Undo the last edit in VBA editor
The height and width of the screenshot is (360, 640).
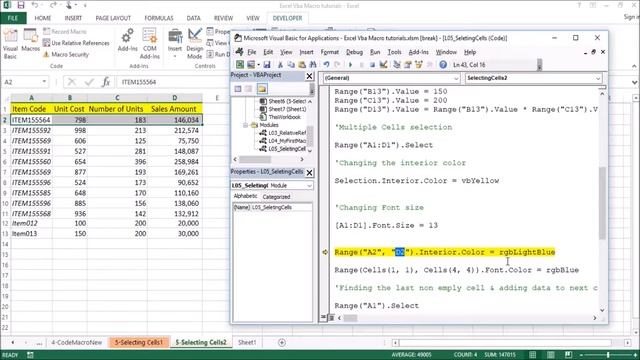click(326, 64)
